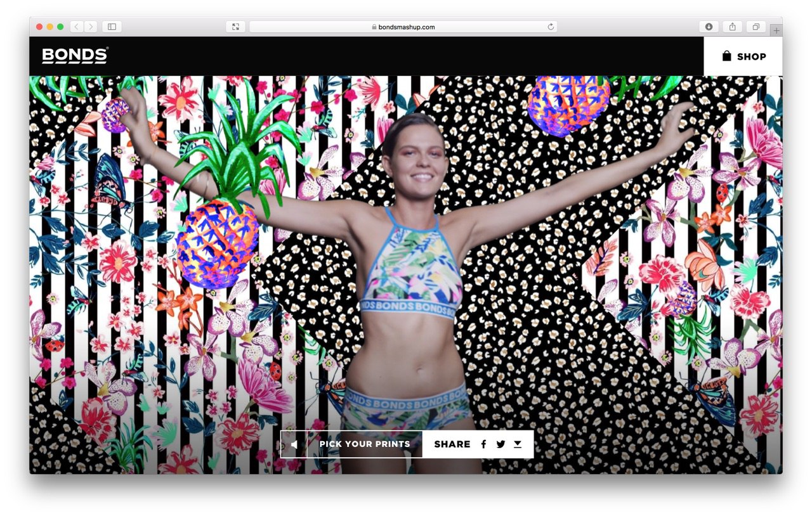This screenshot has height=516, width=812.
Task: Go back with Safari's back arrow
Action: 77,27
